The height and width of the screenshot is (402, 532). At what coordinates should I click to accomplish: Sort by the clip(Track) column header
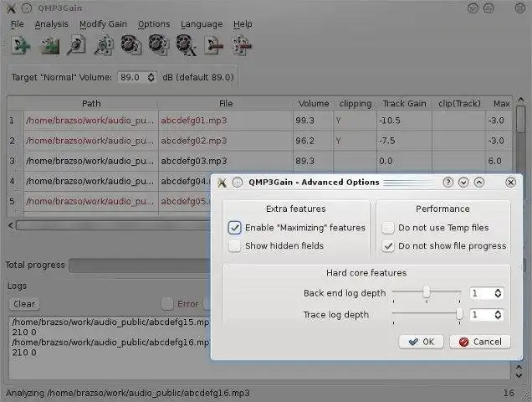tap(459, 103)
